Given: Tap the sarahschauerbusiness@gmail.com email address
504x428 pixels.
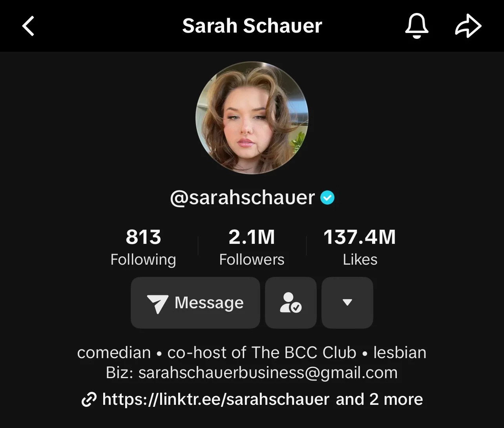Looking at the screenshot, I should pos(268,373).
